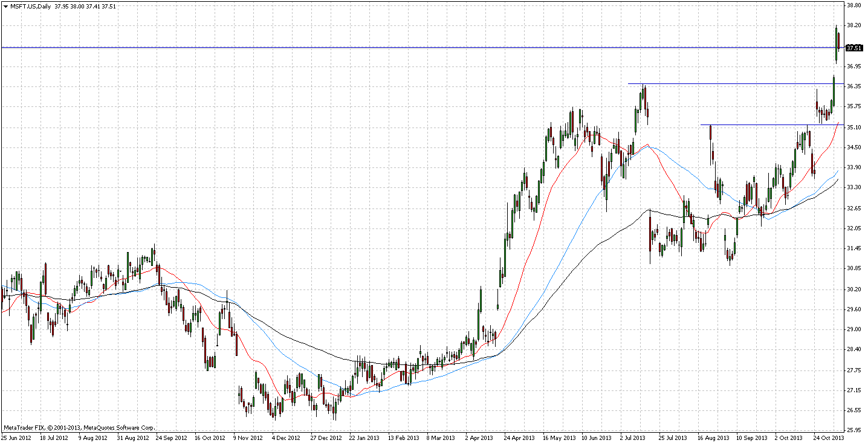The height and width of the screenshot is (443, 868).
Task: Open the chart menu triangle beside MSFT.US
Action: [x=5, y=6]
